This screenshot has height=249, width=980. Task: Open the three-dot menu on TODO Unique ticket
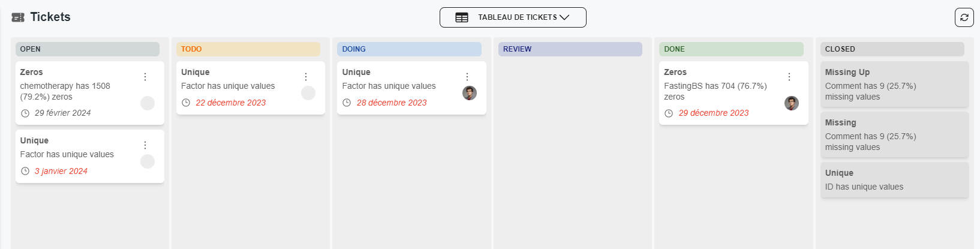(306, 77)
